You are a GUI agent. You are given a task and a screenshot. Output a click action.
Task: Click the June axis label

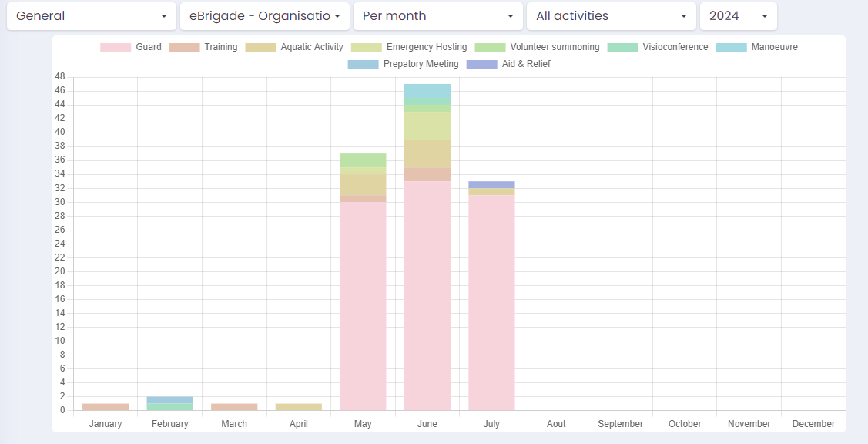click(427, 423)
